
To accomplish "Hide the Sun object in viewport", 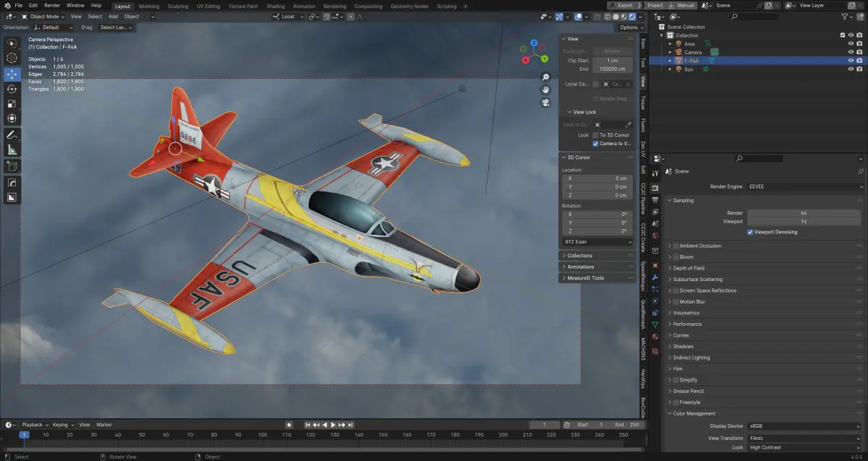I will coord(851,69).
